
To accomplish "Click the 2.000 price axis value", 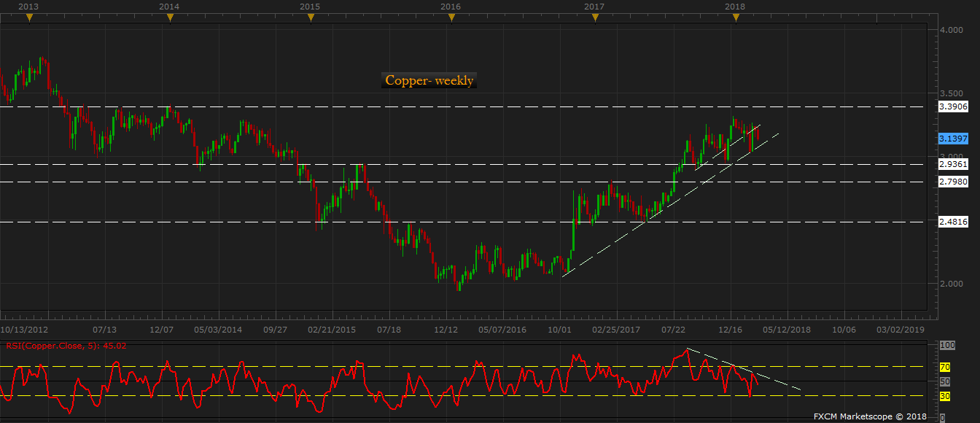I will [x=952, y=284].
